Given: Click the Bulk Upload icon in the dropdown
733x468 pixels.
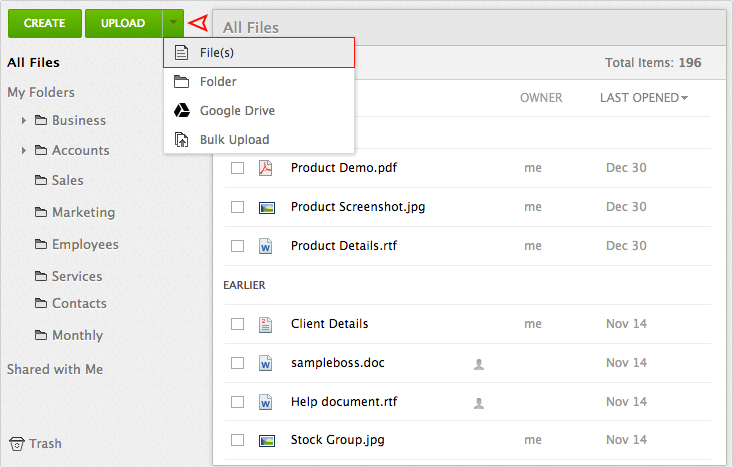Looking at the screenshot, I should (182, 140).
